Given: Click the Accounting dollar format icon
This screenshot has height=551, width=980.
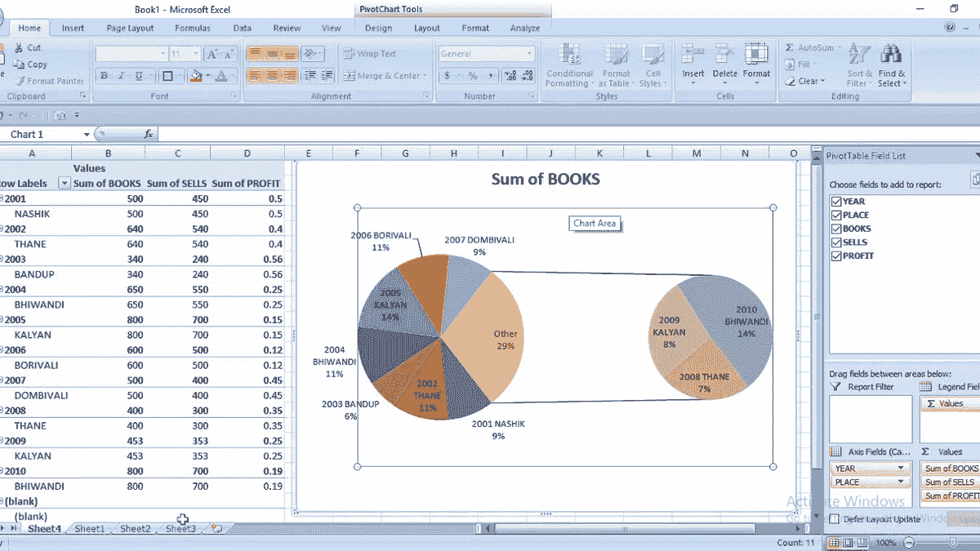Looking at the screenshot, I should coord(447,76).
